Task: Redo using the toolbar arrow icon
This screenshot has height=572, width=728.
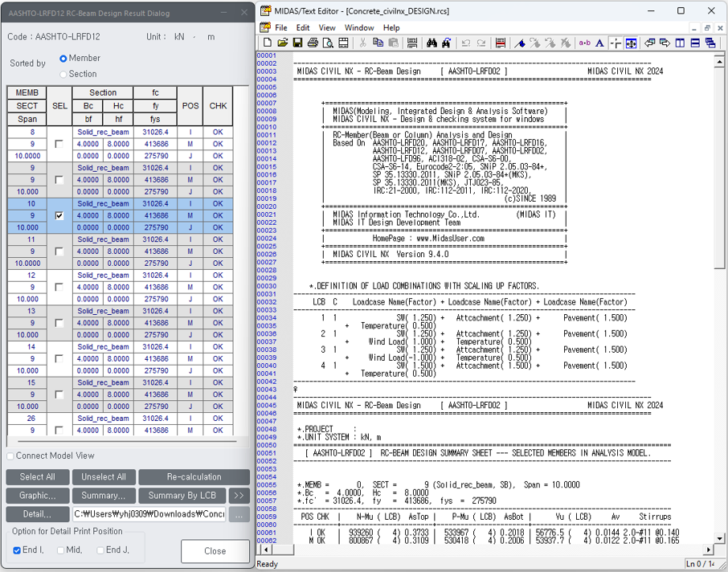Action: pos(481,43)
